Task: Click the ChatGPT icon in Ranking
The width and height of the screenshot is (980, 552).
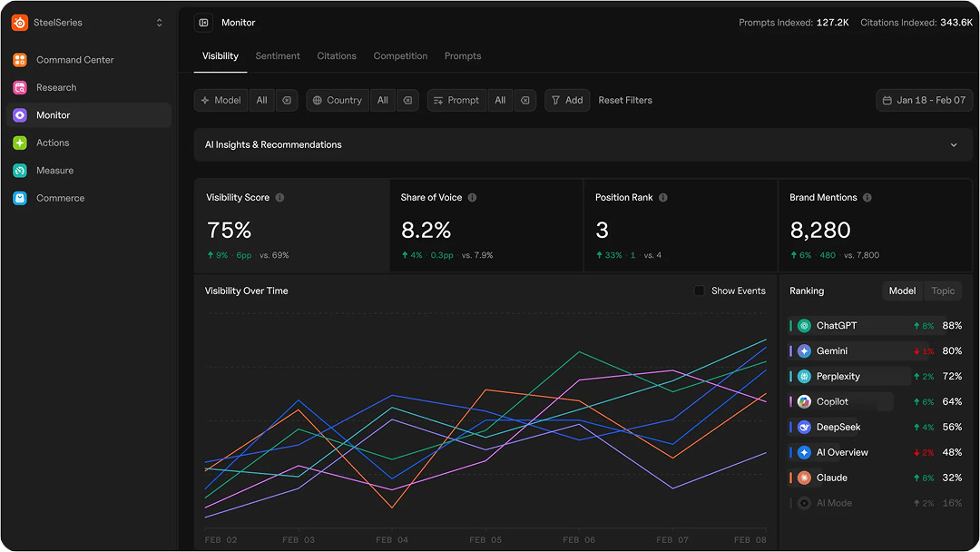Action: 804,326
